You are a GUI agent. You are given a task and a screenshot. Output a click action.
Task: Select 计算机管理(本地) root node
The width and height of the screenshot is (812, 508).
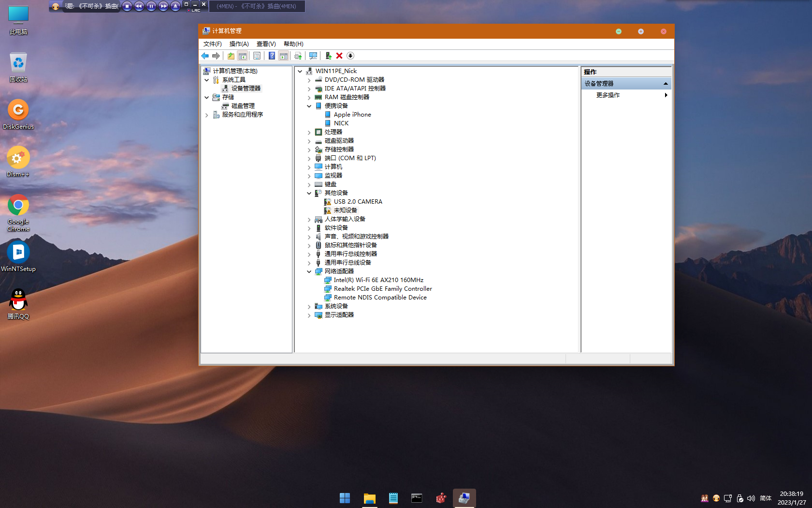235,71
